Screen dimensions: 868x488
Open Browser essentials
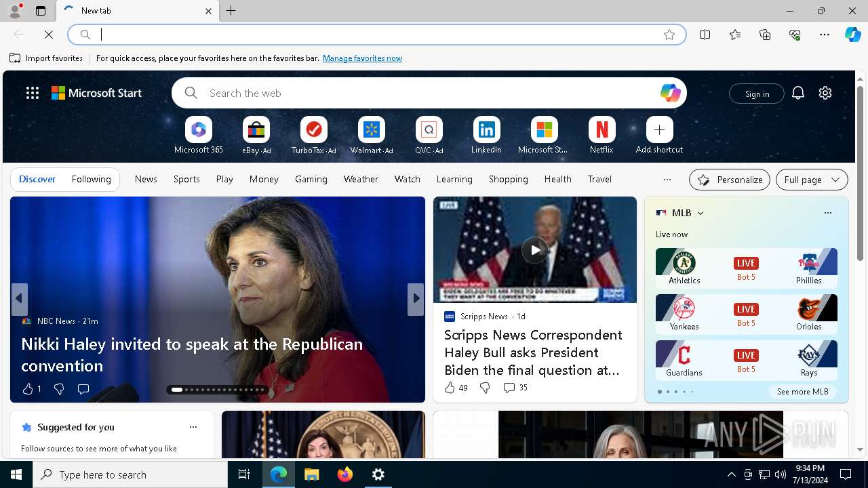795,35
